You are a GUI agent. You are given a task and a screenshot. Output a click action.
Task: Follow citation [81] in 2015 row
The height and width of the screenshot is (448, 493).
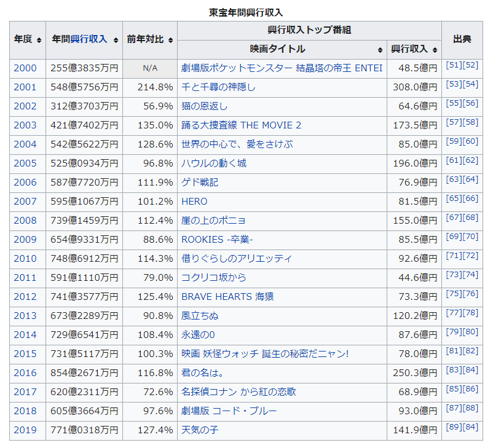point(454,351)
